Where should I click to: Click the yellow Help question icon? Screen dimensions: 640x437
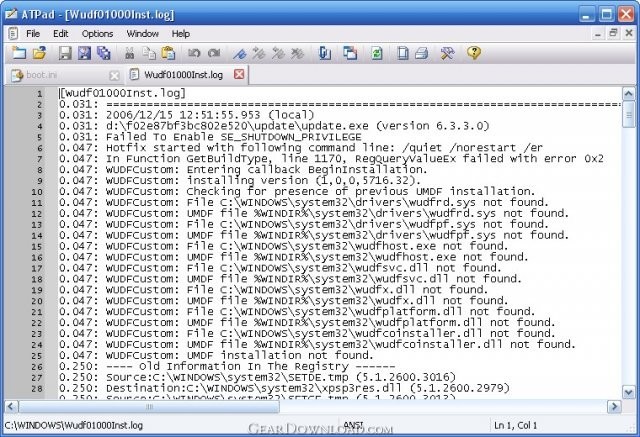click(474, 53)
